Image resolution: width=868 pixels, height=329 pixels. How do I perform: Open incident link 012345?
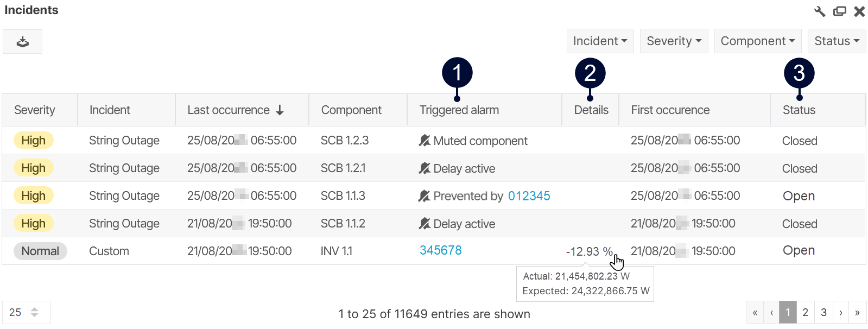(x=529, y=196)
